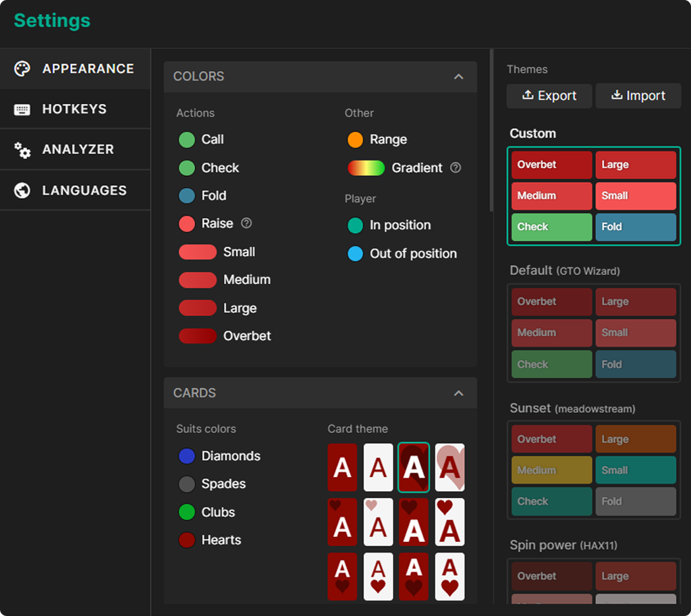This screenshot has height=616, width=691.
Task: Select white ace with faded large heart
Action: click(450, 467)
